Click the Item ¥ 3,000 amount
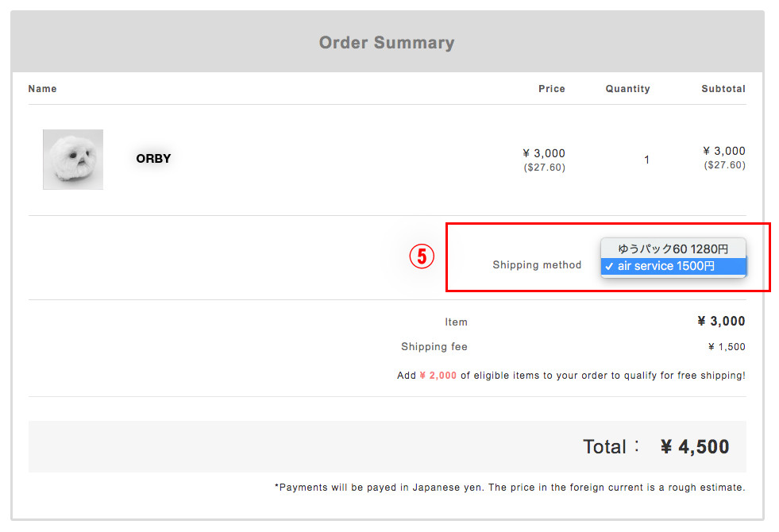The width and height of the screenshot is (779, 532). 721,322
